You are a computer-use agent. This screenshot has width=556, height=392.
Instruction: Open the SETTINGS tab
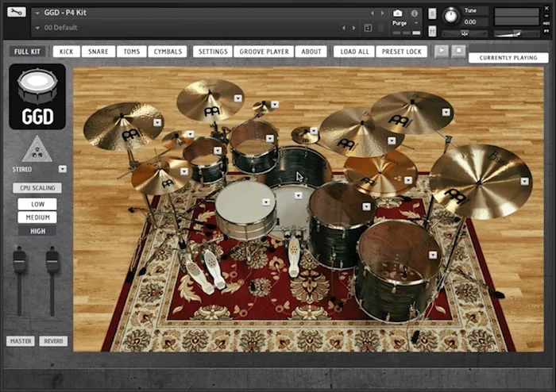213,52
